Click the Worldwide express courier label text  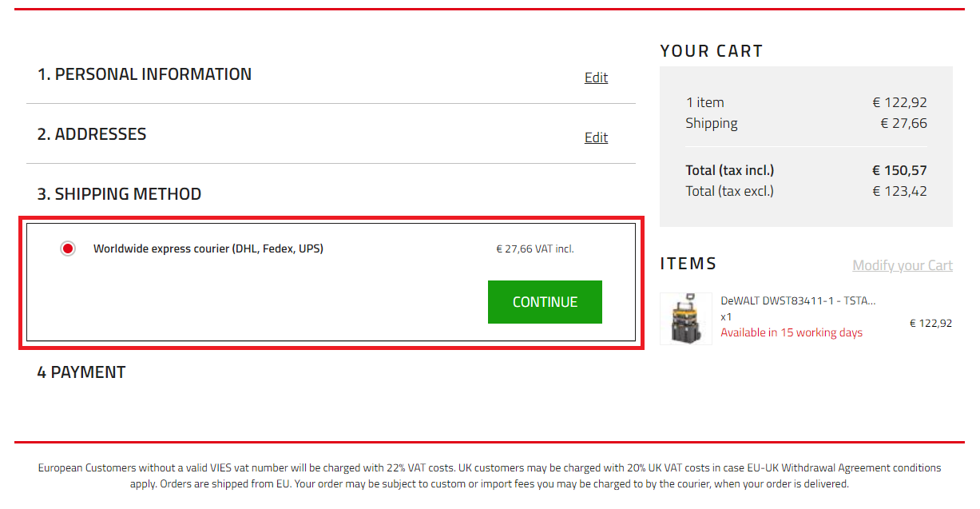[x=208, y=249]
